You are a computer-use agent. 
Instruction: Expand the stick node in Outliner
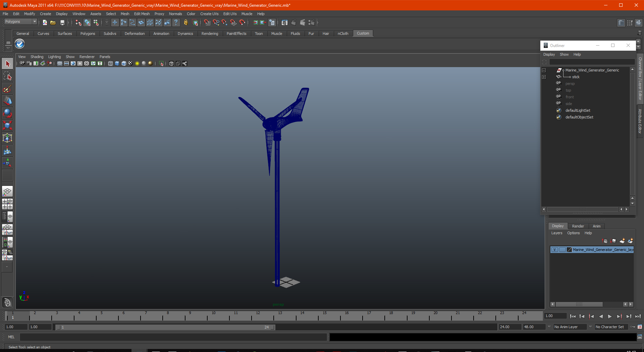544,77
